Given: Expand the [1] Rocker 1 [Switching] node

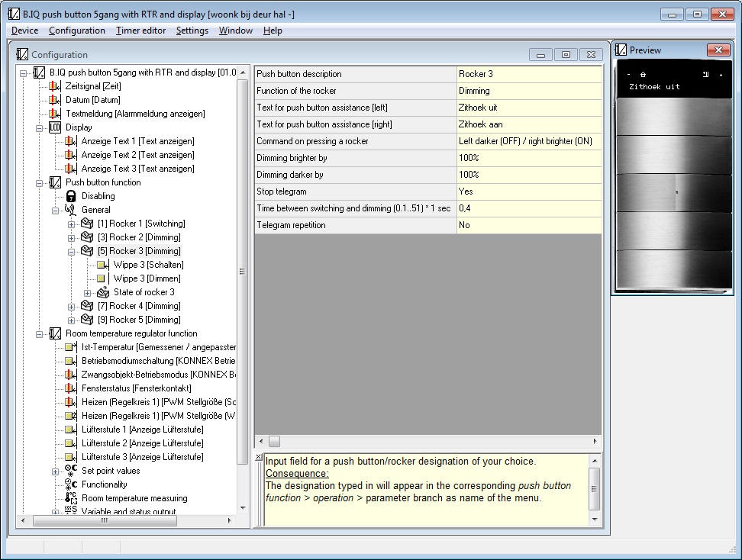Looking at the screenshot, I should [71, 224].
